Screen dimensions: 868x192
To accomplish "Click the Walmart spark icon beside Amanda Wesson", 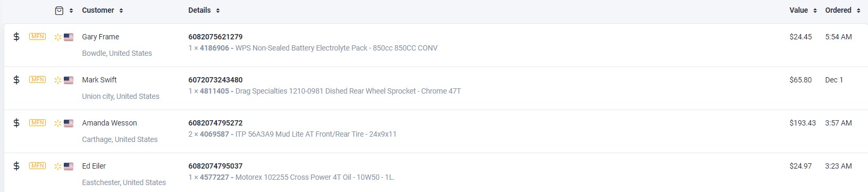I will [58, 123].
